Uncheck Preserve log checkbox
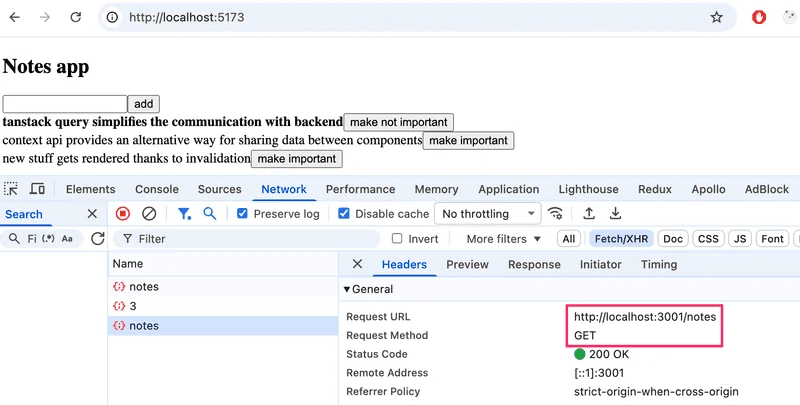 (242, 214)
